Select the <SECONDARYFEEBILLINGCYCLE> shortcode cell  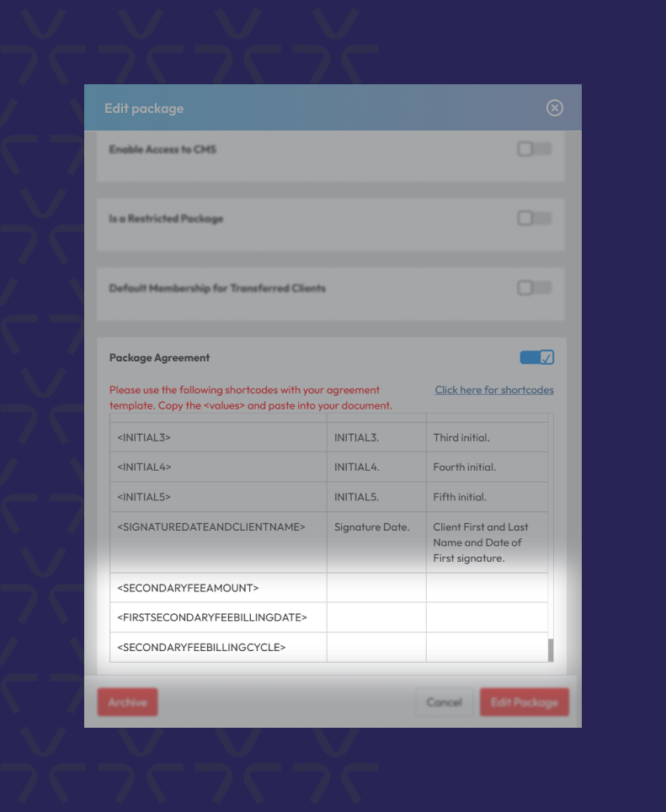(x=202, y=647)
